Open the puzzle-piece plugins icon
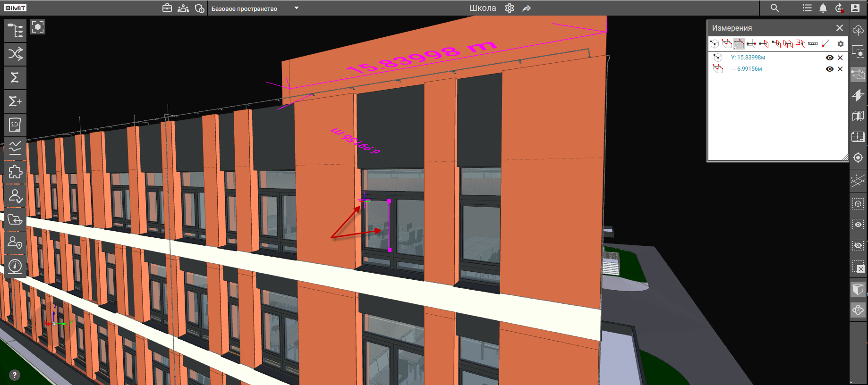The height and width of the screenshot is (385, 868). pos(15,172)
